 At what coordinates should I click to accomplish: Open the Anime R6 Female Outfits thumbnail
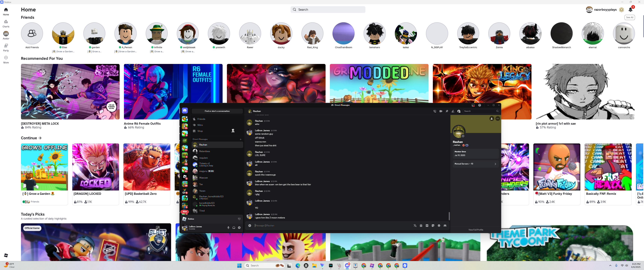(173, 92)
